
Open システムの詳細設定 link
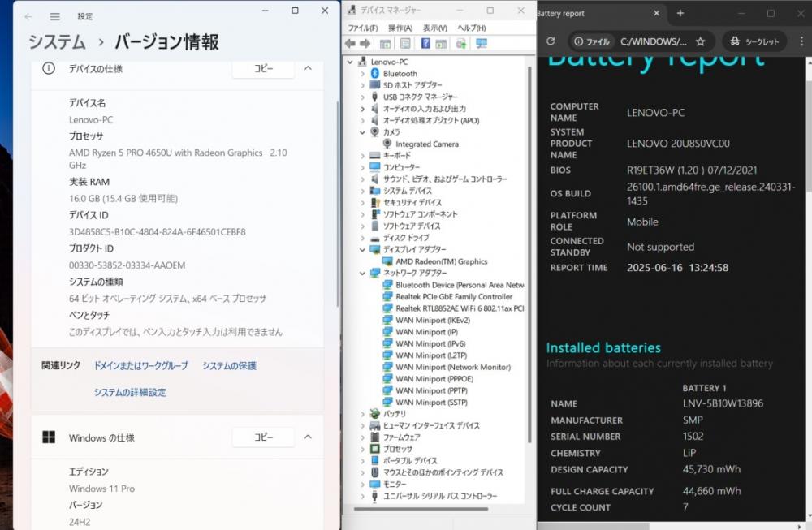(131, 392)
